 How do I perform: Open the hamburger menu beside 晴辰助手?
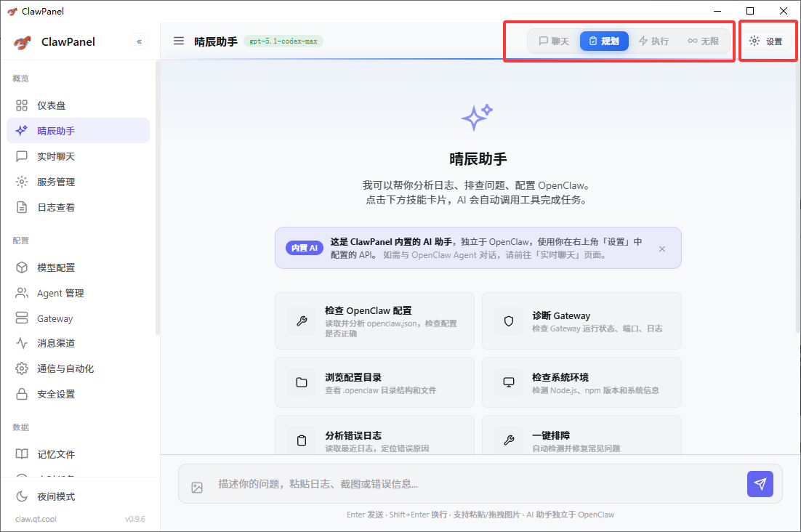coord(178,41)
